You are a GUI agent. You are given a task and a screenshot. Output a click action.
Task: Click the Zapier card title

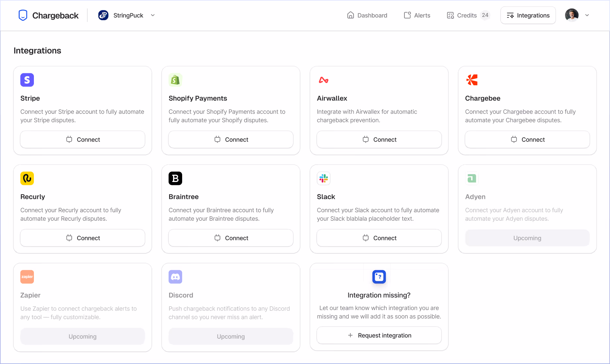[30, 295]
